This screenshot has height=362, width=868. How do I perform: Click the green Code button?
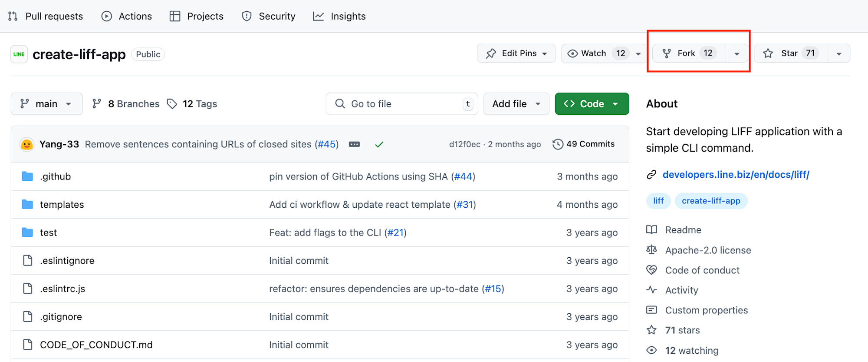[x=592, y=104]
